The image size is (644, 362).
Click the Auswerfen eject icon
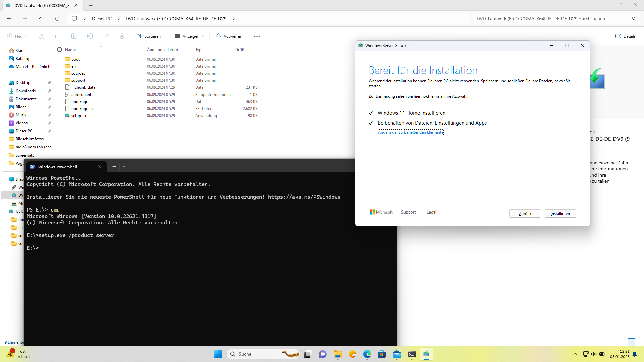218,36
